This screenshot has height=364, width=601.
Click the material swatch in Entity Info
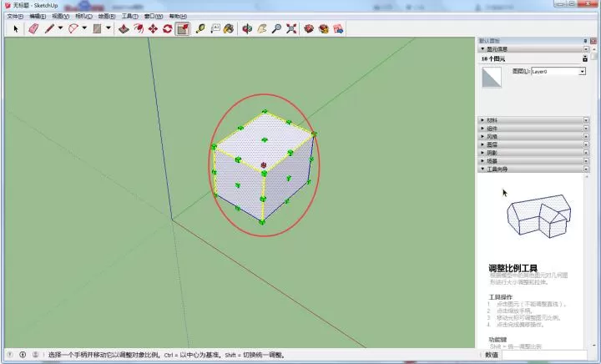tap(492, 77)
